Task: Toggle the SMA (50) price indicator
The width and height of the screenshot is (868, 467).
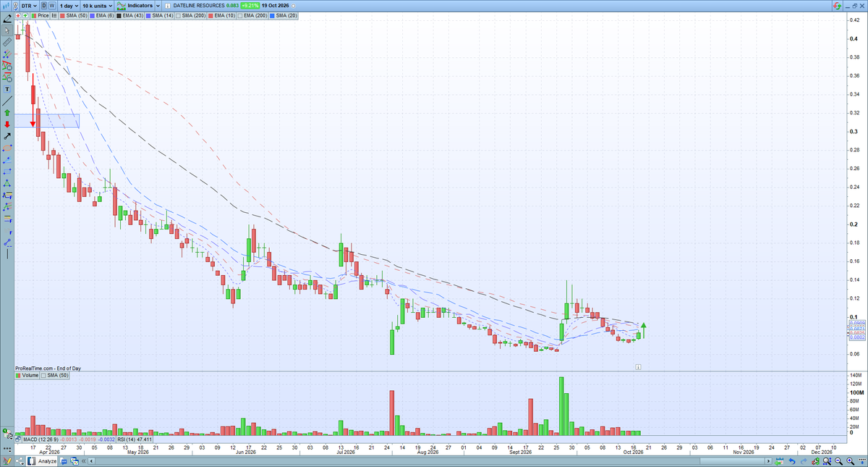Action: [x=74, y=16]
